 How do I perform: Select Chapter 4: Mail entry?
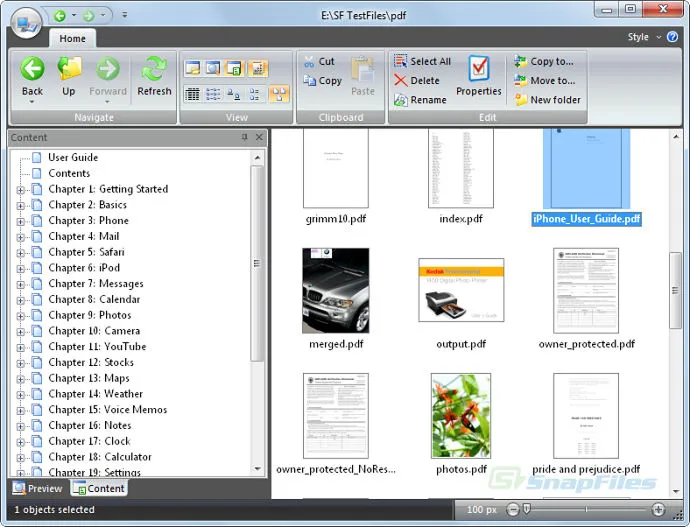[x=84, y=237]
